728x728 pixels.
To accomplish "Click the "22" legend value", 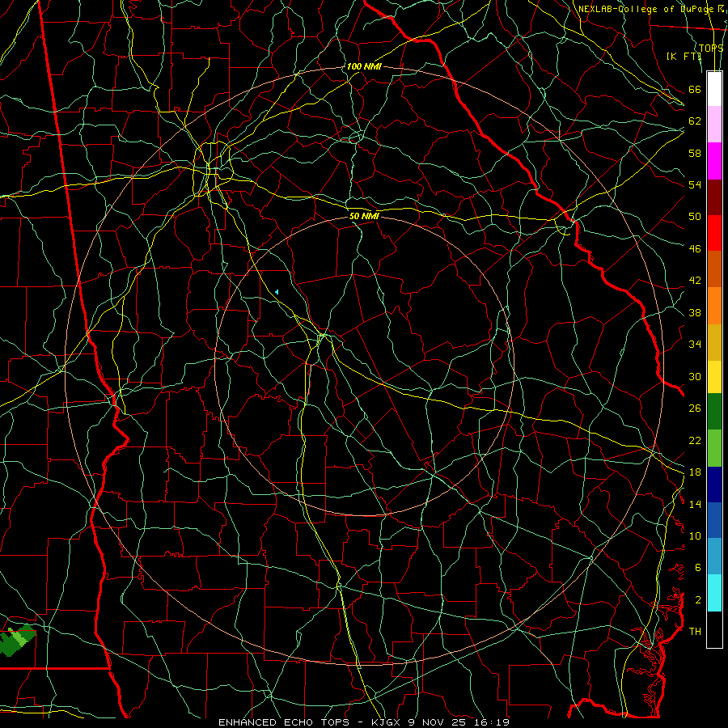I will [x=695, y=440].
